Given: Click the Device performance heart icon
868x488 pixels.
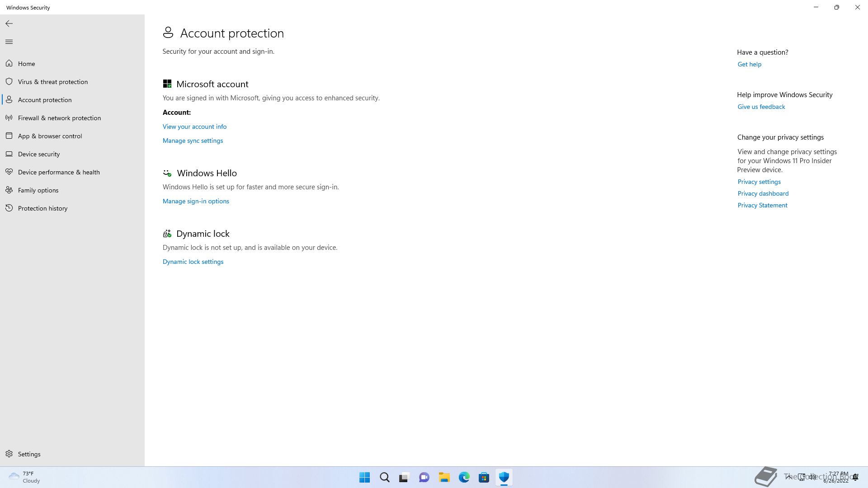Looking at the screenshot, I should [x=9, y=172].
